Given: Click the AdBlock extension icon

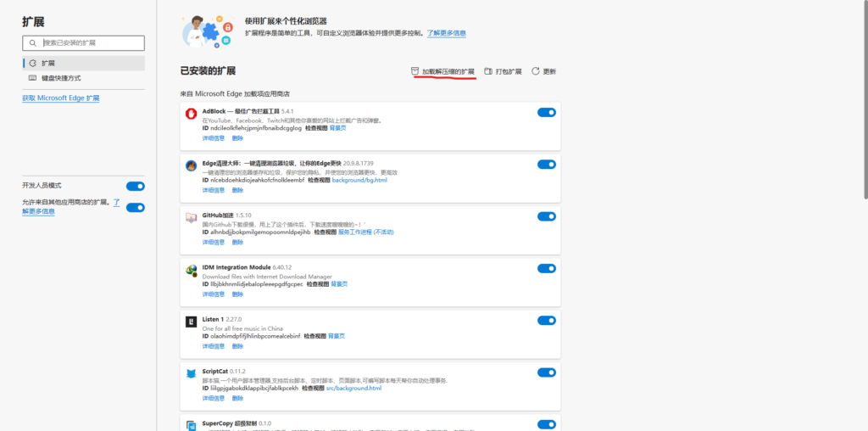Looking at the screenshot, I should (x=191, y=114).
